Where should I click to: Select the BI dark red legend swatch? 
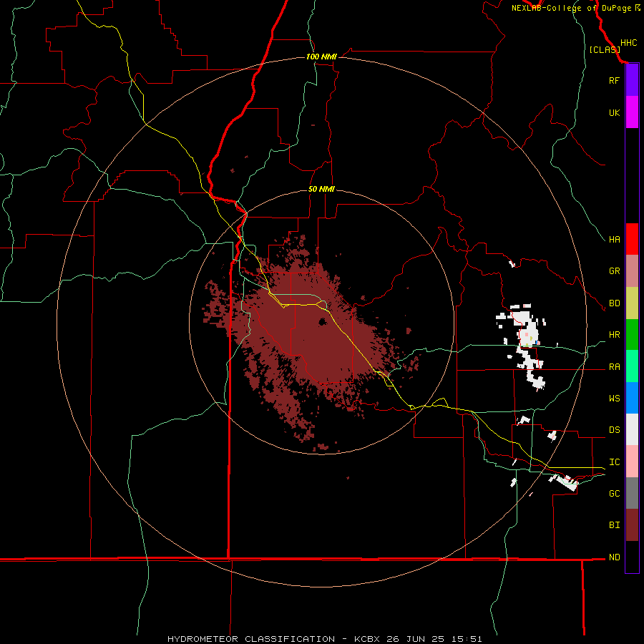click(632, 525)
